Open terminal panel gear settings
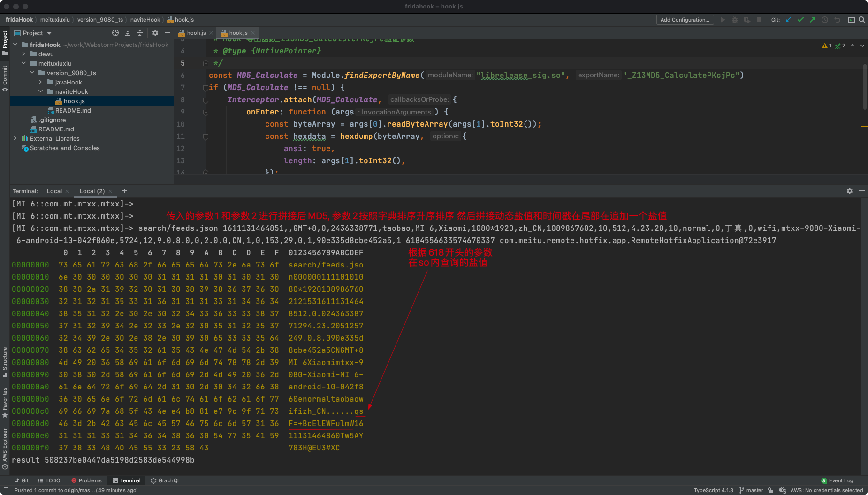Screen dimensions: 868x495 point(850,191)
